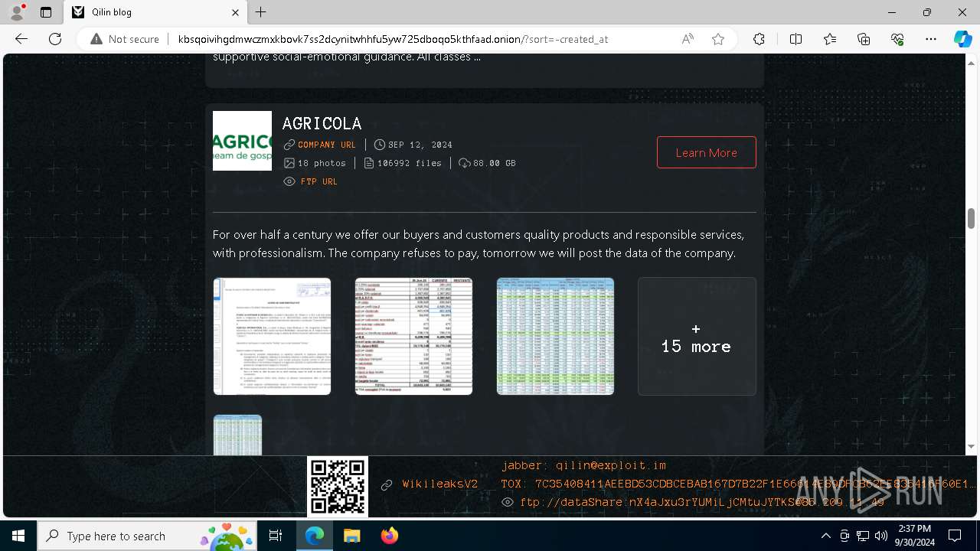Click the Not secure site warning
Image resolution: width=980 pixels, height=551 pixels.
[125, 39]
